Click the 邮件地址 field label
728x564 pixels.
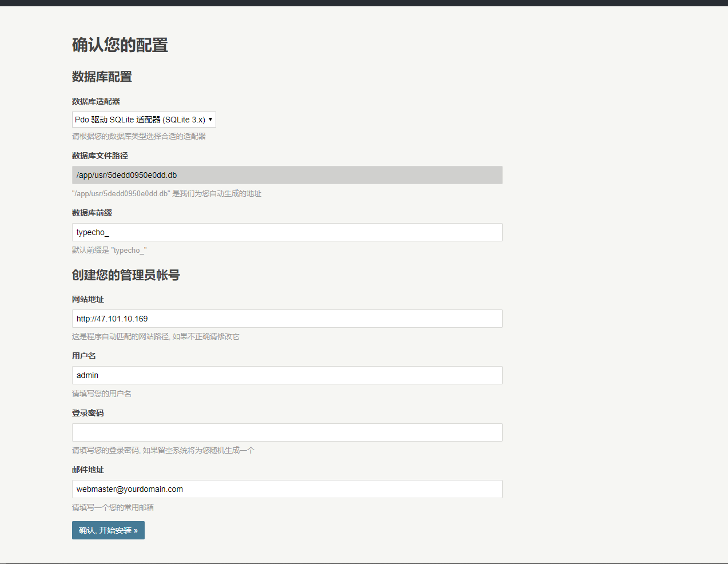(87, 470)
